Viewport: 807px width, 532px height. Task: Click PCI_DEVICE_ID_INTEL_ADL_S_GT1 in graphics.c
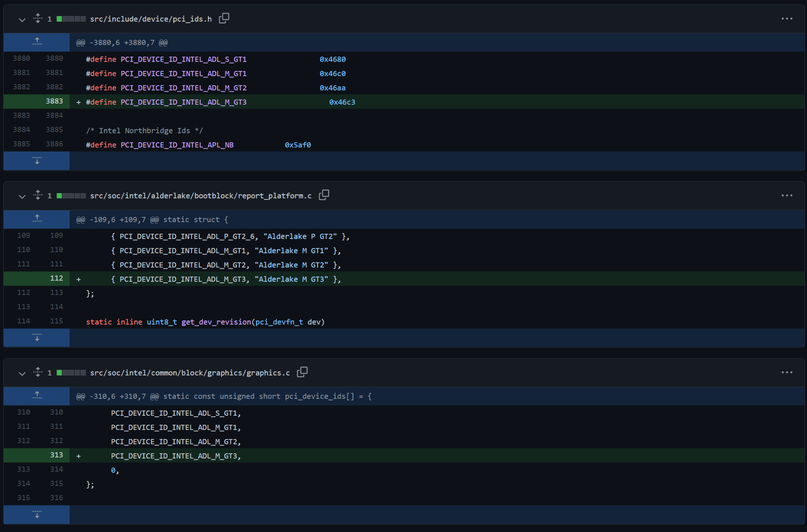174,414
